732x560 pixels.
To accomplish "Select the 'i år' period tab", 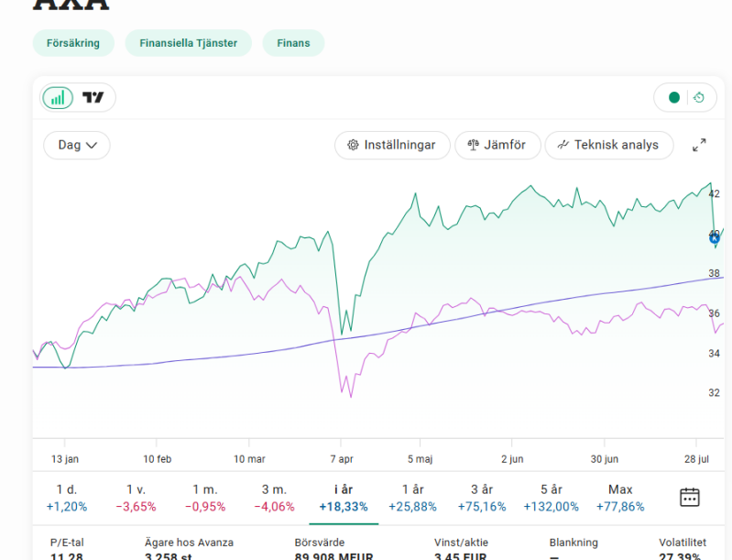I will tap(343, 498).
